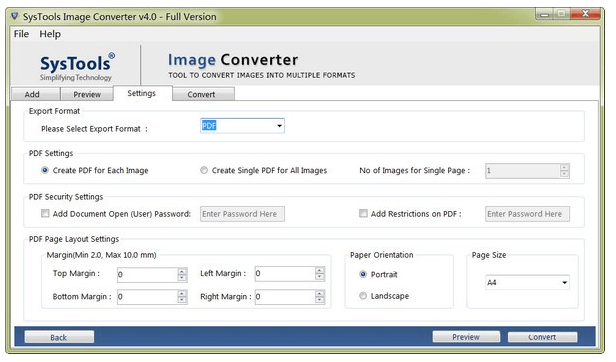Open the Page Size A4 dropdown
The image size is (616, 362).
(x=527, y=283)
